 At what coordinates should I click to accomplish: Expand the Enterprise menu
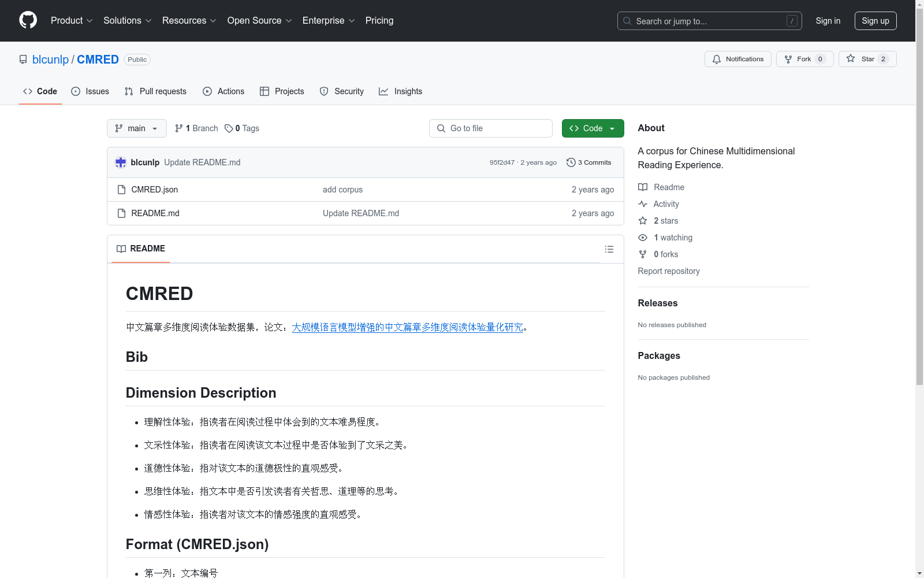tap(329, 20)
